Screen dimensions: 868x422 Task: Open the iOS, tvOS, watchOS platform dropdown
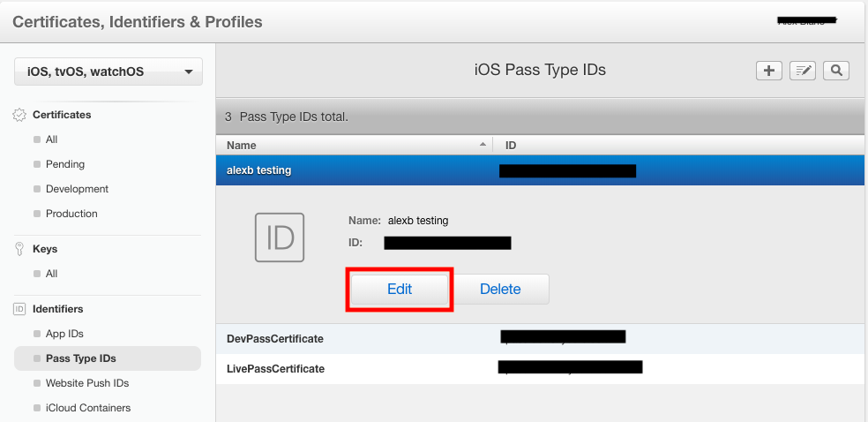(x=108, y=72)
